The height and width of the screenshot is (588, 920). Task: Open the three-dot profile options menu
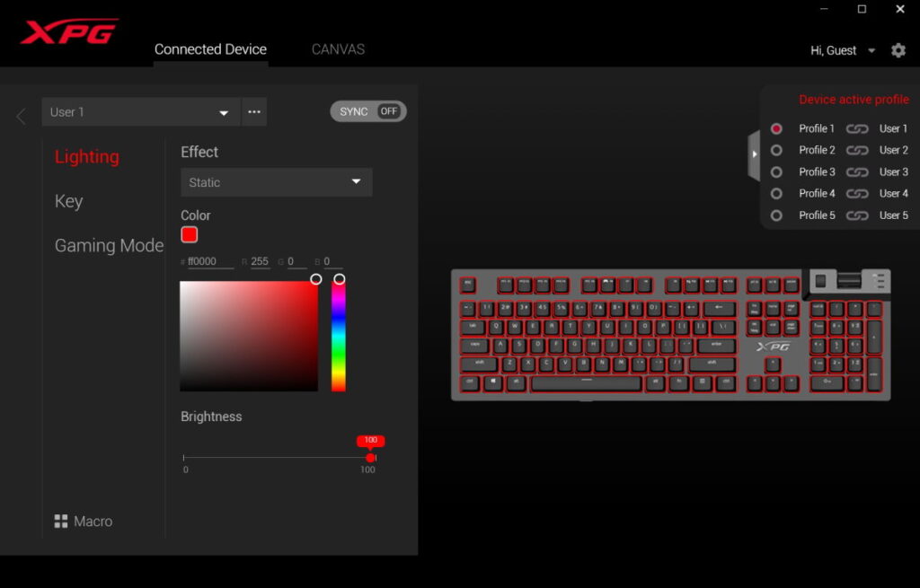(254, 112)
